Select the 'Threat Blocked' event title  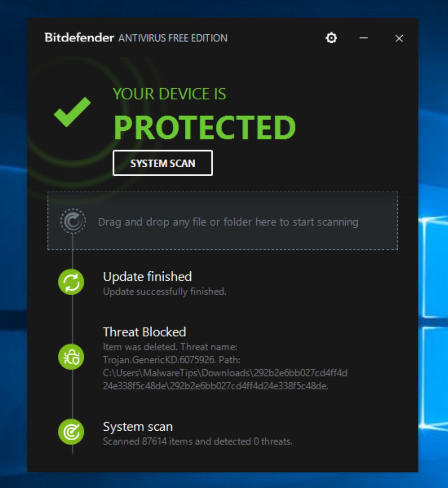click(x=144, y=332)
